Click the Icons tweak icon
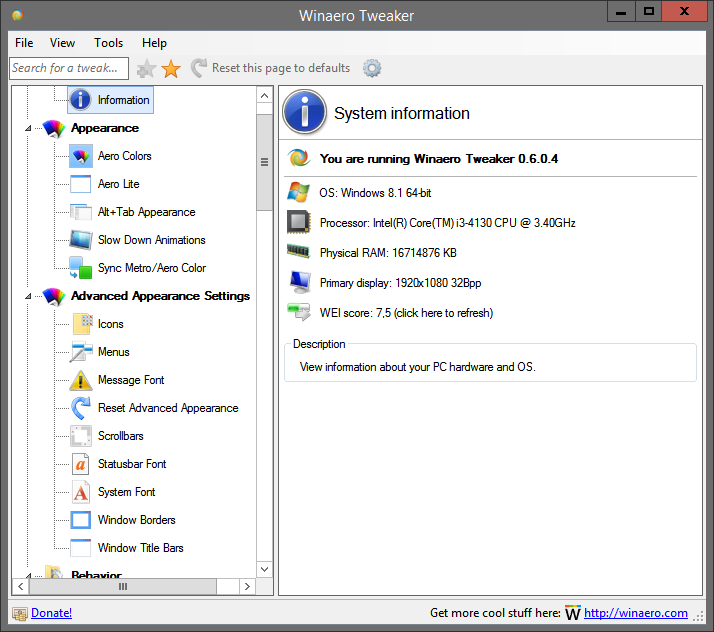Image resolution: width=714 pixels, height=632 pixels. [82, 324]
